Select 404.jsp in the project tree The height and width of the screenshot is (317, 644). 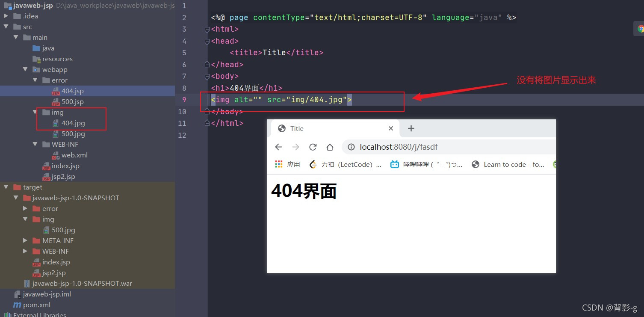pyautogui.click(x=73, y=91)
